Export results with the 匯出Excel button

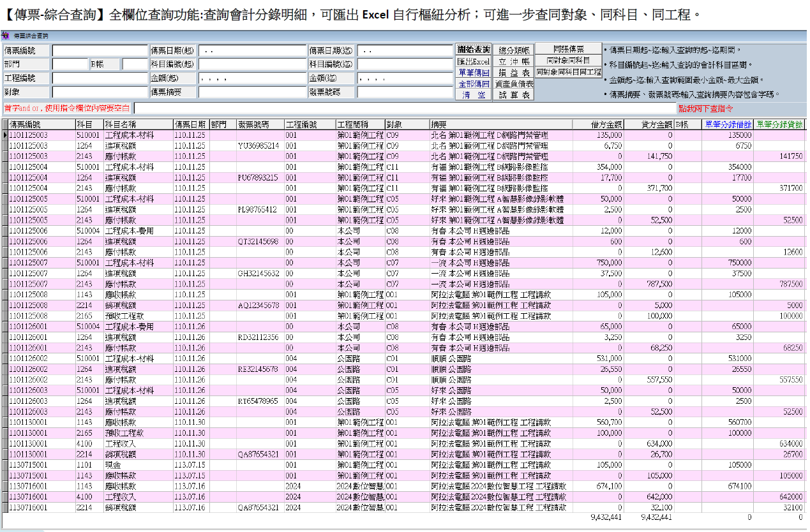[474, 62]
